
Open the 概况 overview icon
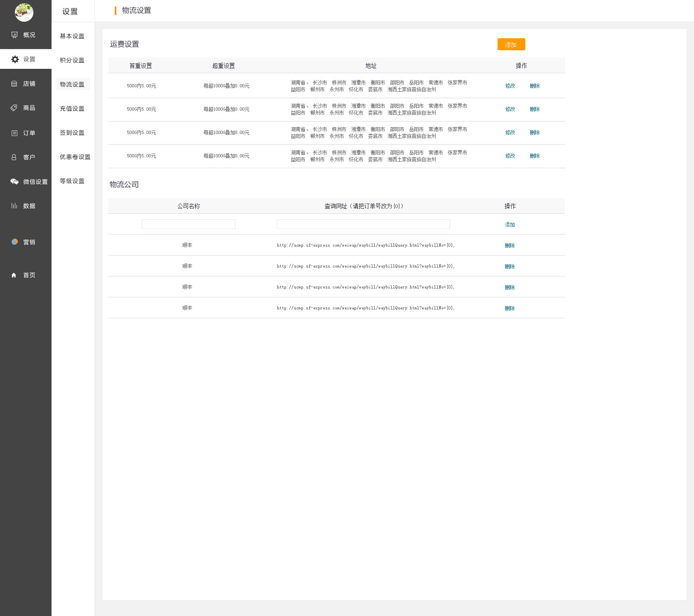coord(14,35)
